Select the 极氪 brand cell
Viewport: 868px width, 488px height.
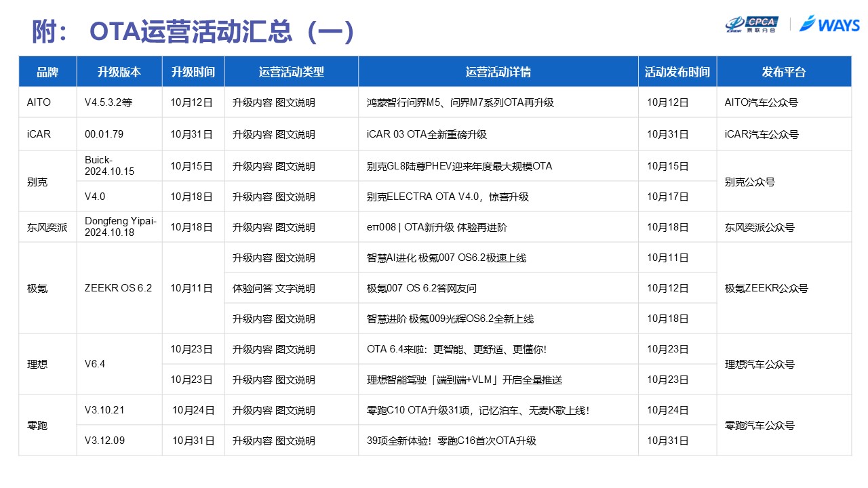pos(47,288)
